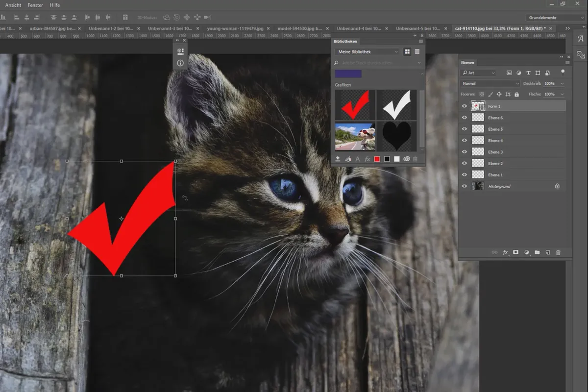Select the red checkmark graphic thumbnail
Screen dimensions: 588x392
pyautogui.click(x=355, y=105)
